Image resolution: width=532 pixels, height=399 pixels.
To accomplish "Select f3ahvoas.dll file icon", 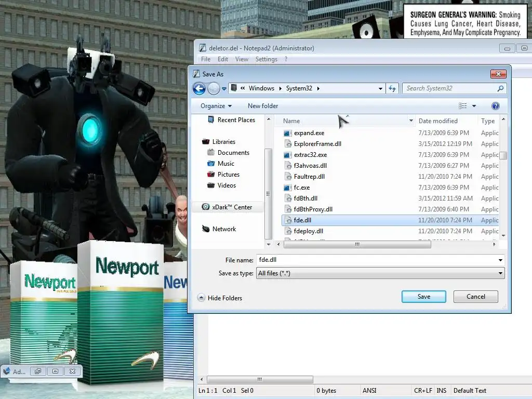I will coord(288,166).
